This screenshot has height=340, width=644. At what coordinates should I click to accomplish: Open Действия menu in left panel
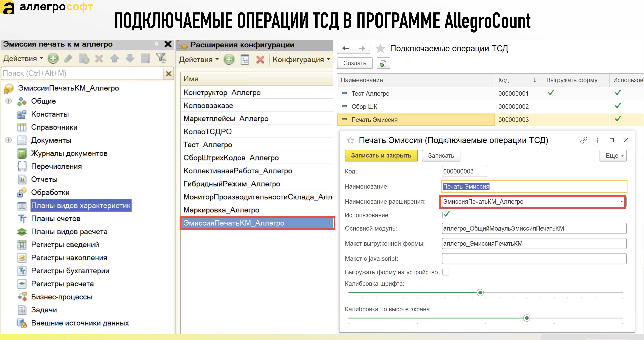point(23,59)
